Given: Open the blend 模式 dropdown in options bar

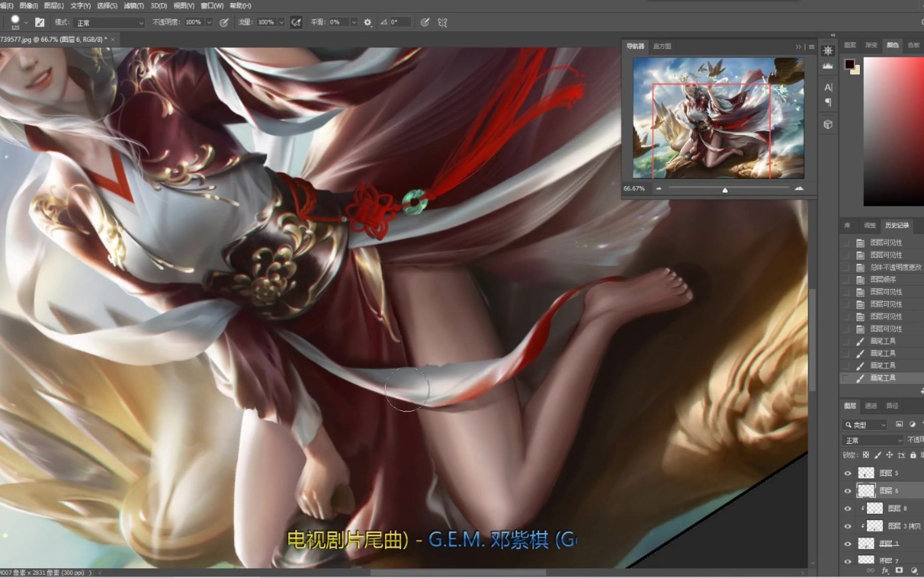Looking at the screenshot, I should pyautogui.click(x=110, y=22).
